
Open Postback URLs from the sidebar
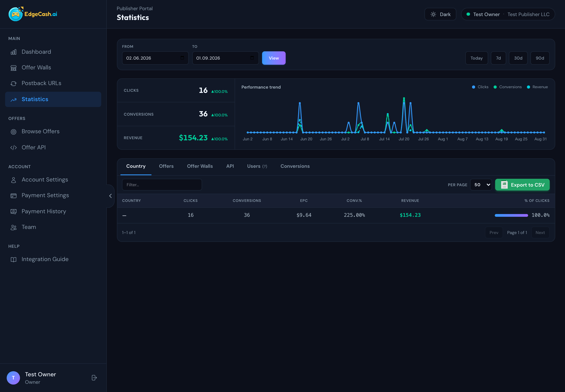pos(53,83)
